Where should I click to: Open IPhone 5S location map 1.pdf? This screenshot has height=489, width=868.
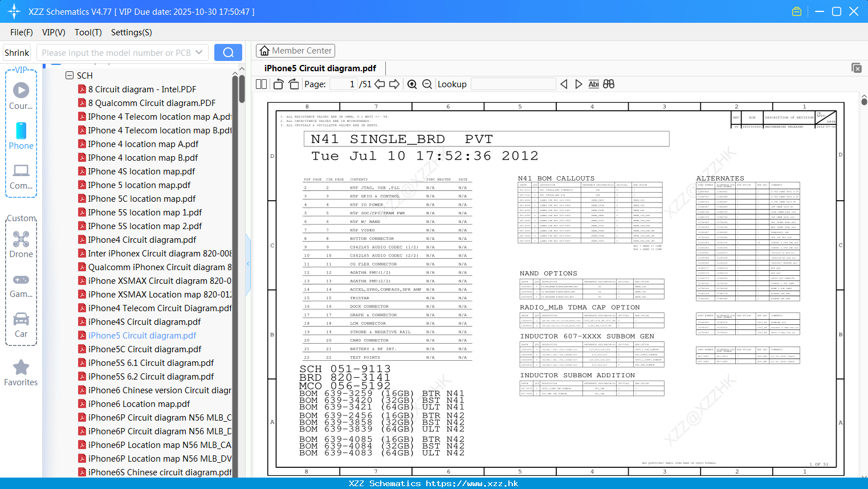(145, 213)
